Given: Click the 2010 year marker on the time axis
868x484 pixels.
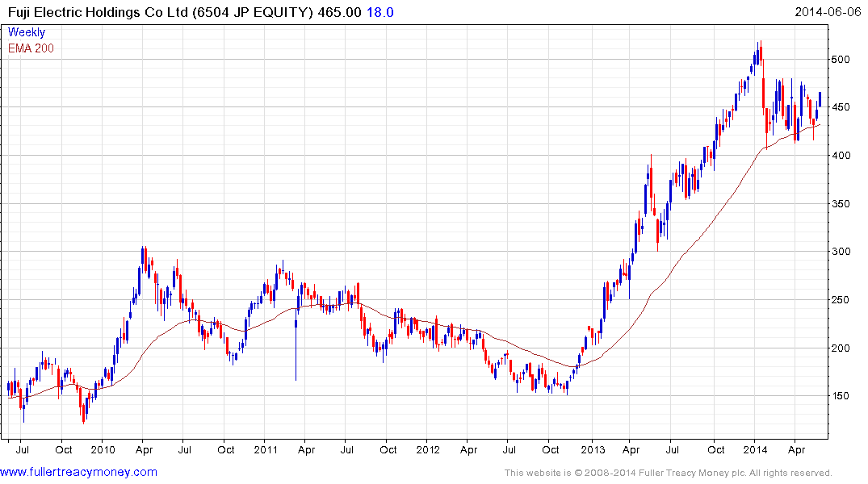Looking at the screenshot, I should click(x=103, y=449).
